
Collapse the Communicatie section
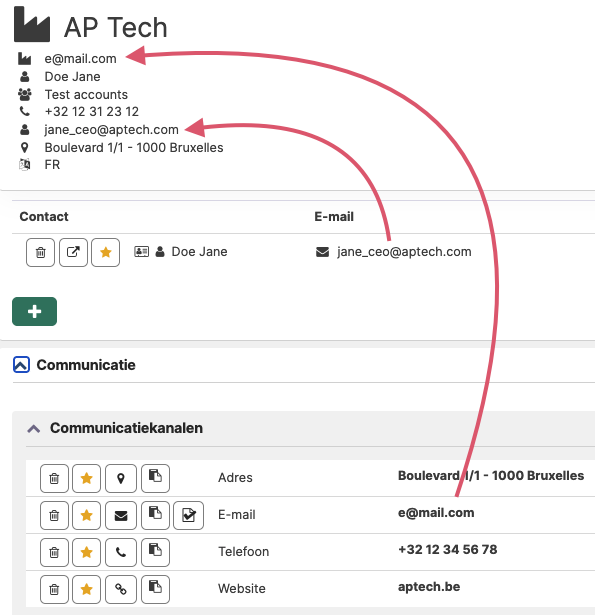tap(21, 364)
